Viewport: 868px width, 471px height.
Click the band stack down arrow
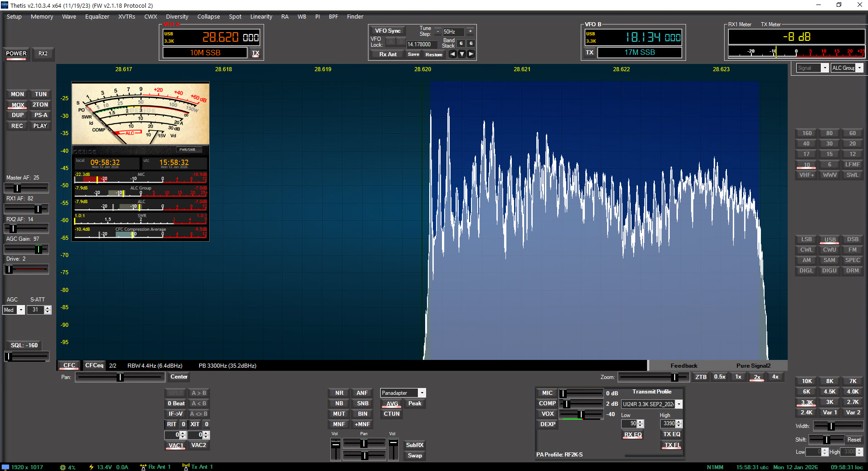point(462,54)
